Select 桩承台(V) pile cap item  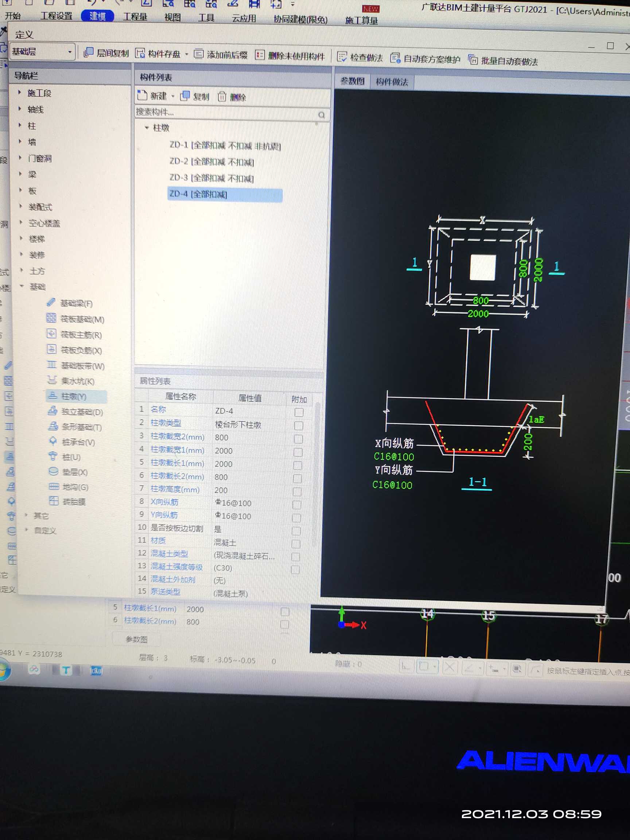(x=72, y=442)
